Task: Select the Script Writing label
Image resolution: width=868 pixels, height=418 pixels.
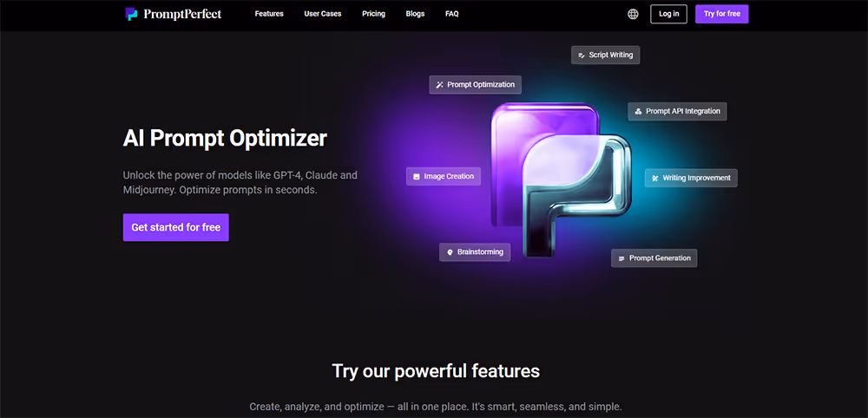Action: click(610, 56)
